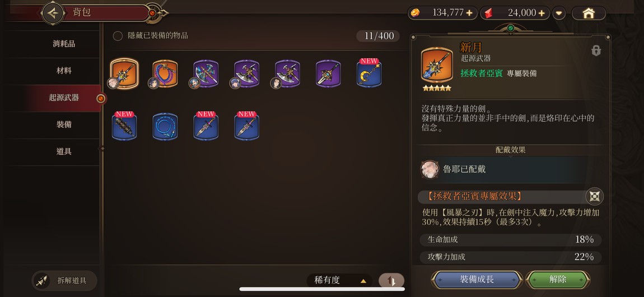Toggle the lock icon on 新月 weapon
Image resolution: width=644 pixels, height=297 pixels.
596,51
